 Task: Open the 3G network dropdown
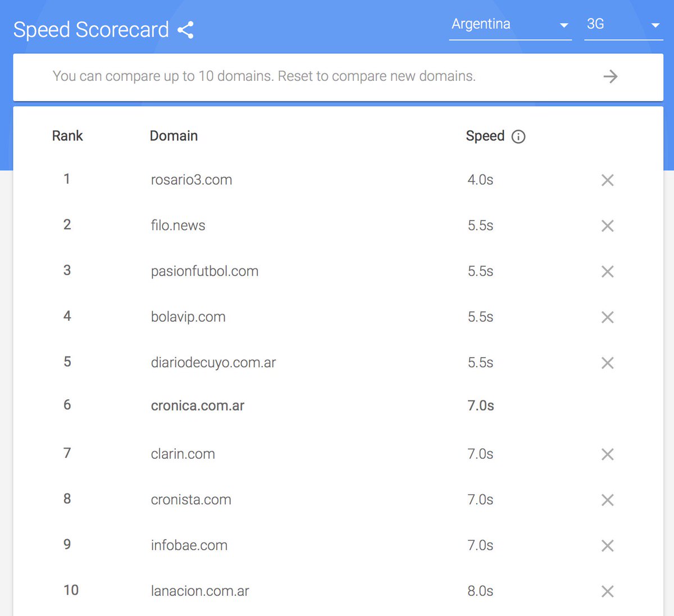coord(623,25)
